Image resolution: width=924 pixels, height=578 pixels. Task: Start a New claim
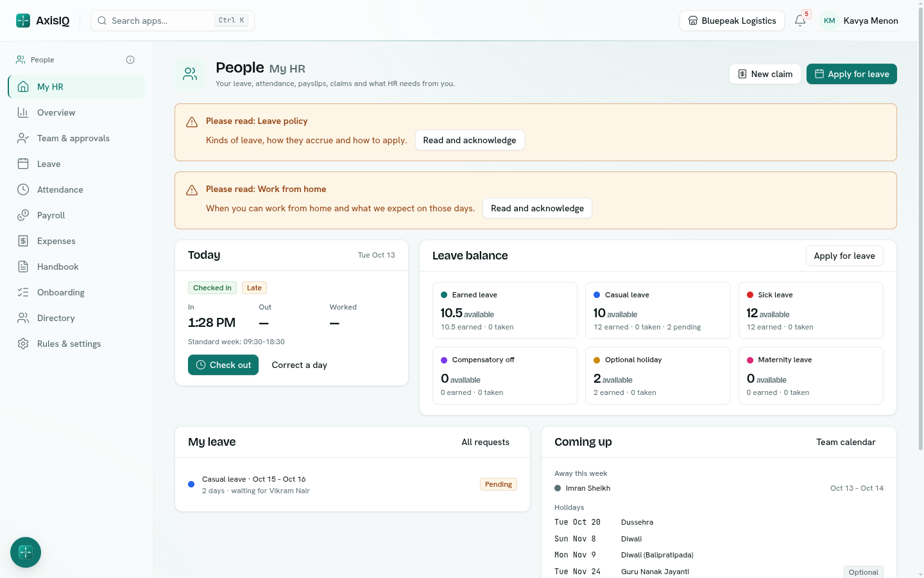point(765,74)
